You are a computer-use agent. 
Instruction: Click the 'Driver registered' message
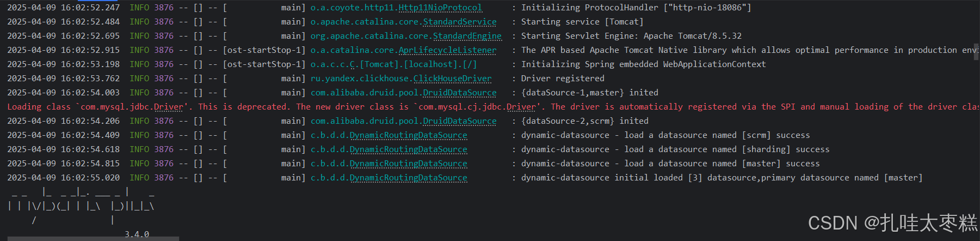(x=563, y=79)
